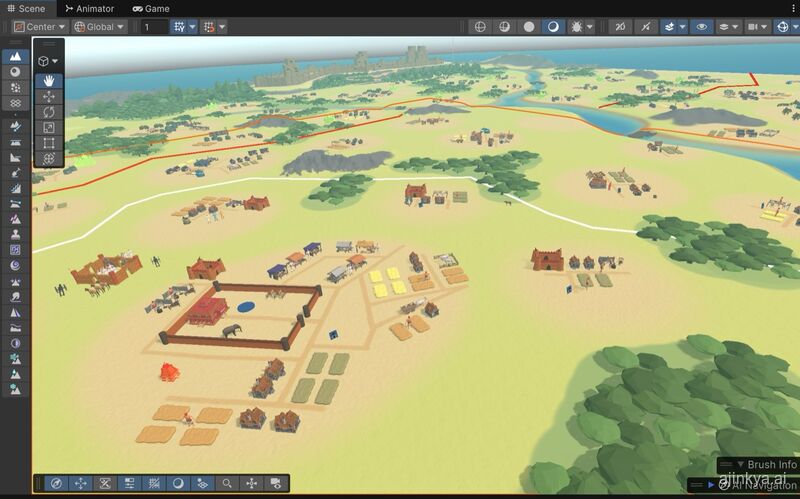Open the Center pivot dropdown
This screenshot has width=800, height=499.
click(40, 27)
